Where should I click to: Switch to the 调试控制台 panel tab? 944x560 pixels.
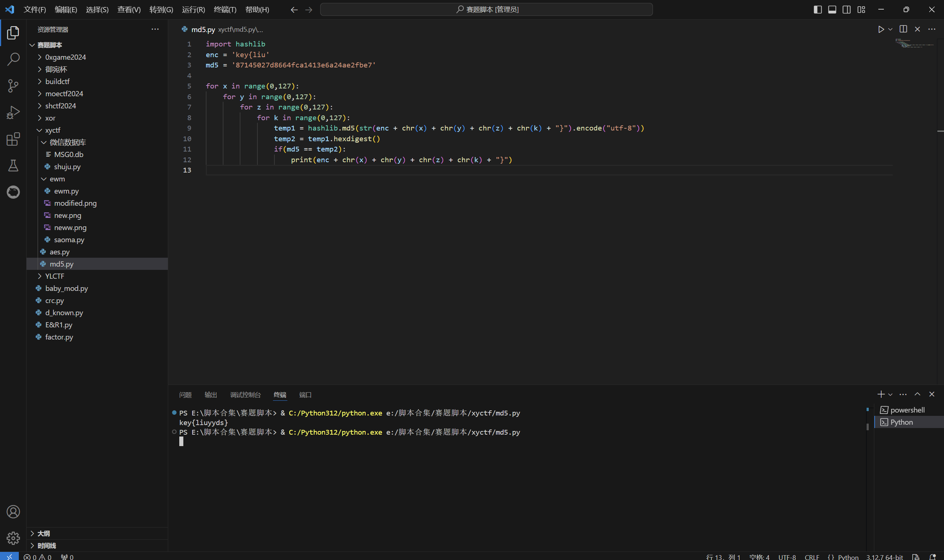pyautogui.click(x=245, y=395)
